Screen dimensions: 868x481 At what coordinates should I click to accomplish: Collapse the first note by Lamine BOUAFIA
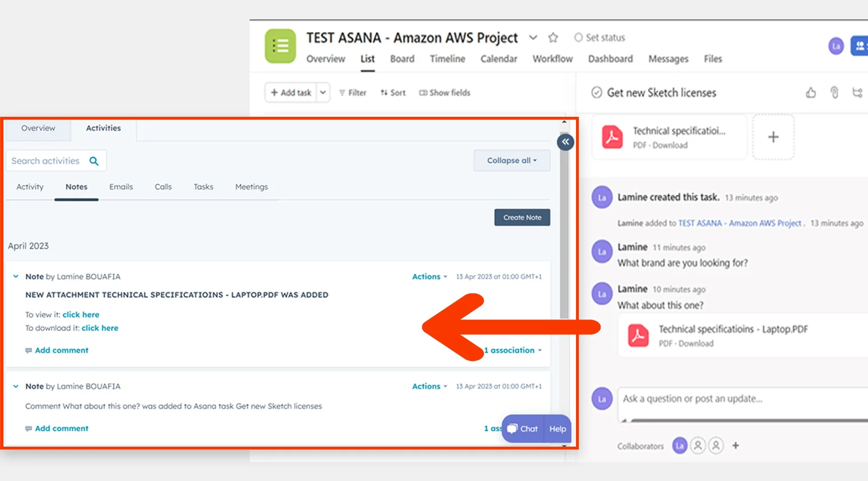(16, 277)
